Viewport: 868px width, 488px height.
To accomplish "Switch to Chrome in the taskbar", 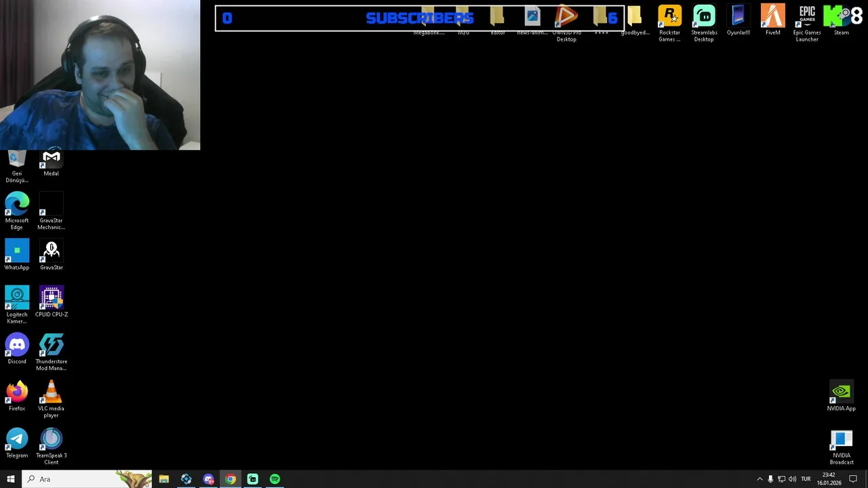I will pos(231,479).
